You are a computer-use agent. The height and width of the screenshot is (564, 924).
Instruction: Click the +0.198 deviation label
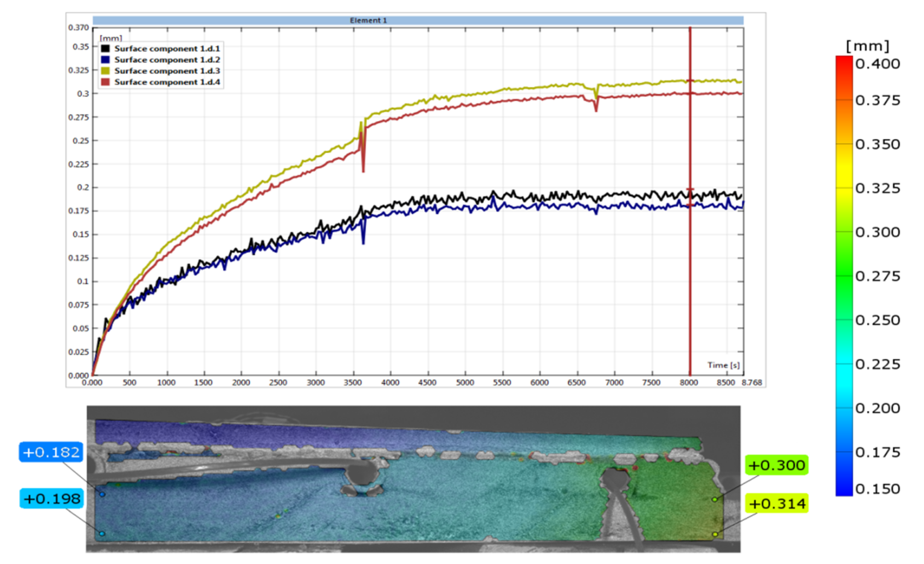pos(52,499)
